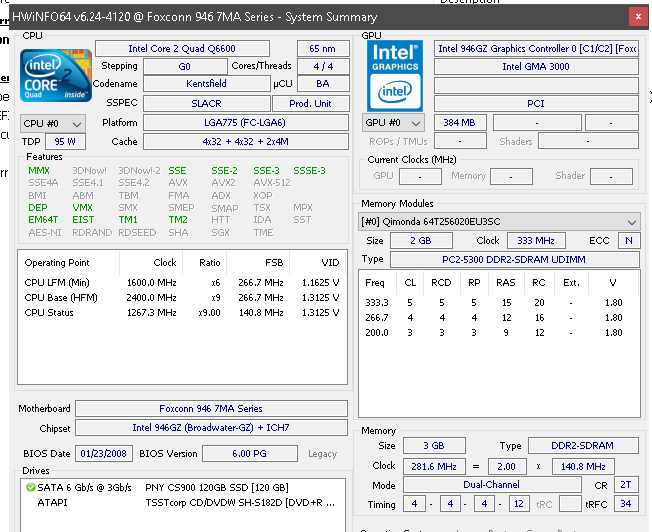Screen dimensions: 652x532
Task: Click the BIOS Date 01/23/2008 field
Action: point(104,453)
